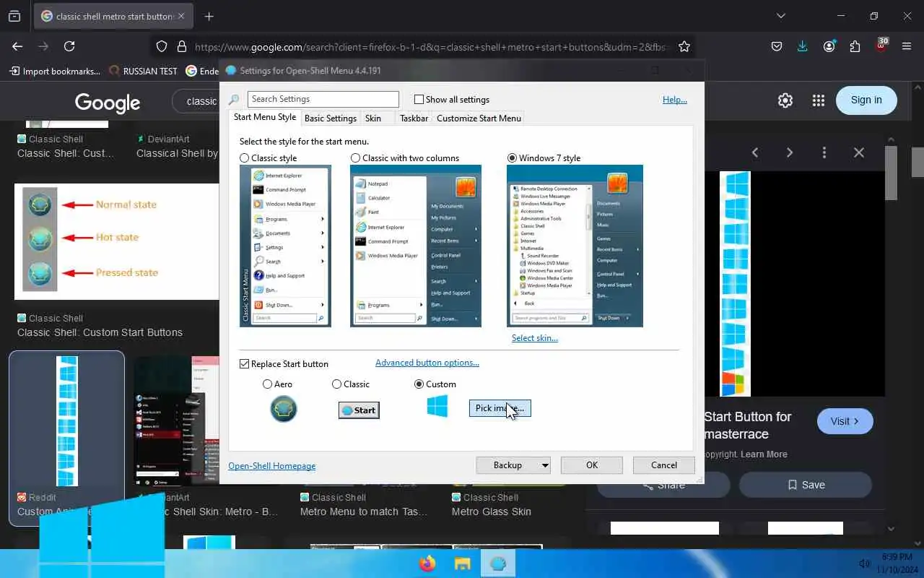Open Google settings gear
This screenshot has height=578, width=924.
pos(785,100)
